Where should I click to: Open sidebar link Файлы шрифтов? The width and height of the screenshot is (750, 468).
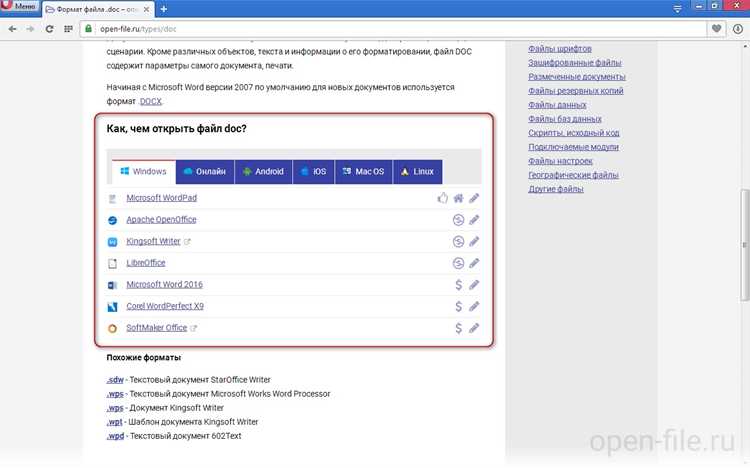[x=560, y=49]
